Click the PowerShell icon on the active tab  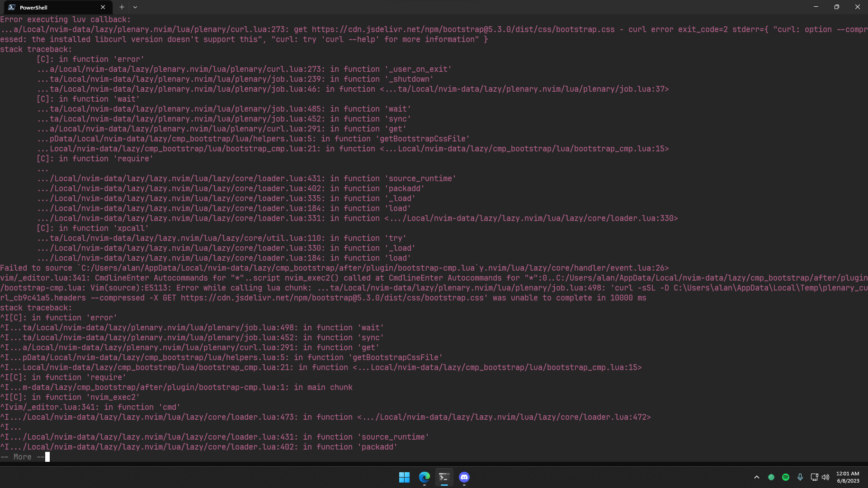[11, 7]
